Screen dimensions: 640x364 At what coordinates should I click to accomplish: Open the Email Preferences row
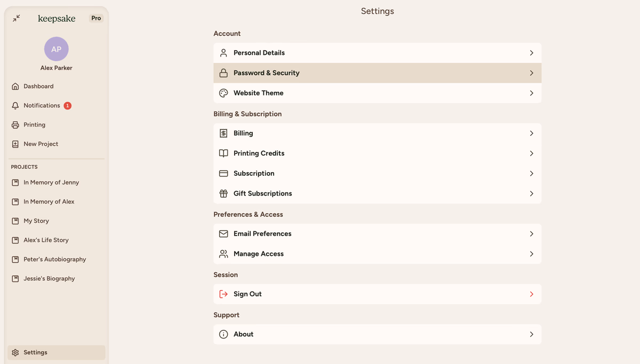pyautogui.click(x=377, y=234)
